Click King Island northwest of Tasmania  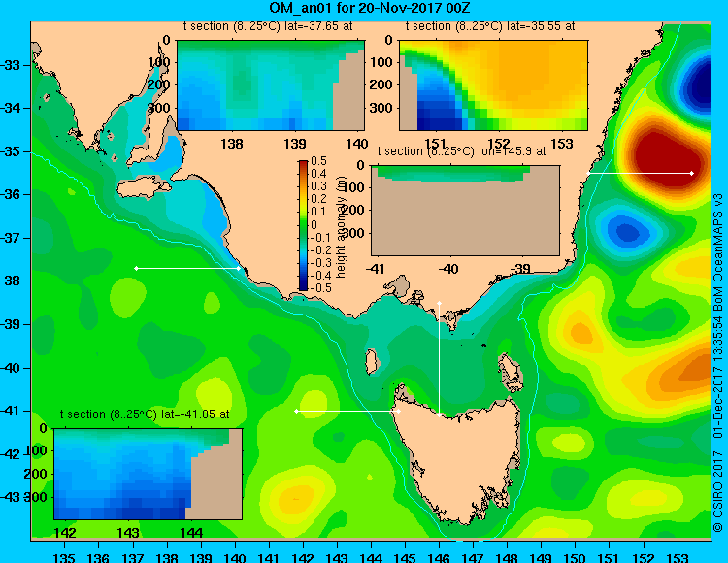click(x=371, y=362)
